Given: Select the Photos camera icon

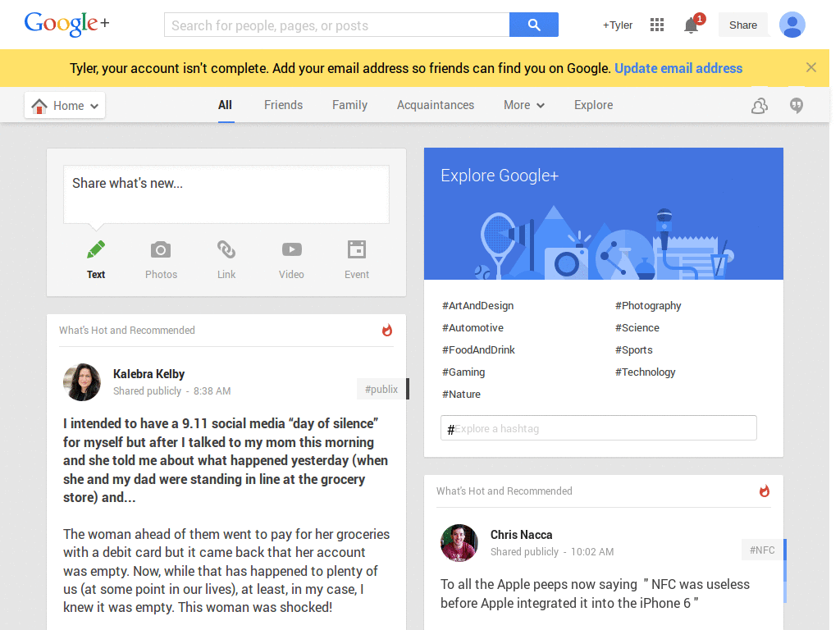Looking at the screenshot, I should pos(161,249).
